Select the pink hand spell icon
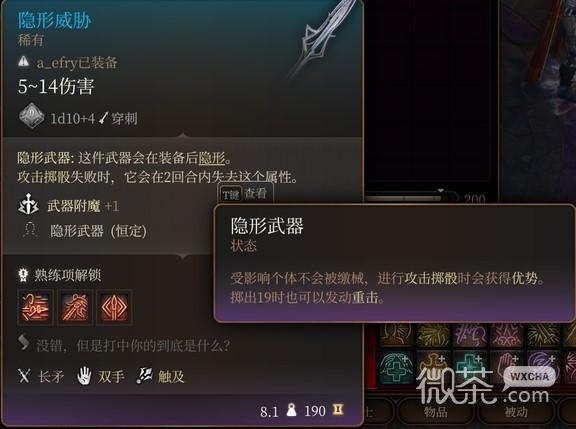This screenshot has height=429, width=576. click(506, 367)
